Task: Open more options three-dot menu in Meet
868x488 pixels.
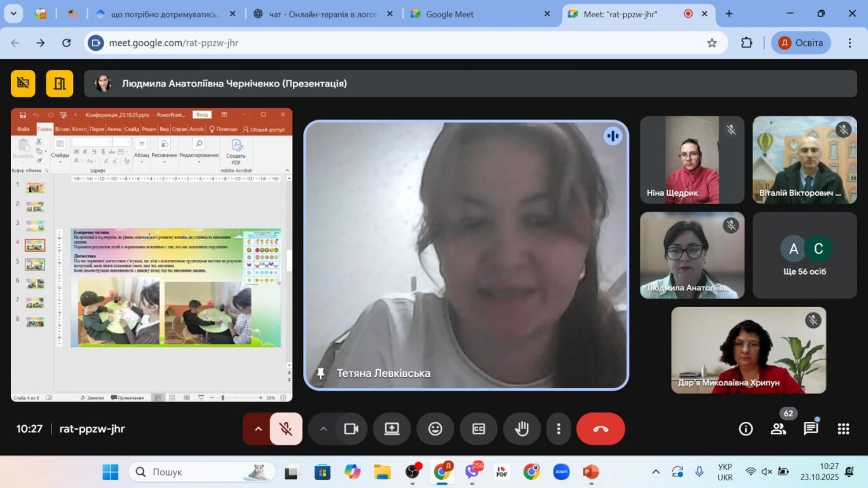Action: (x=559, y=429)
